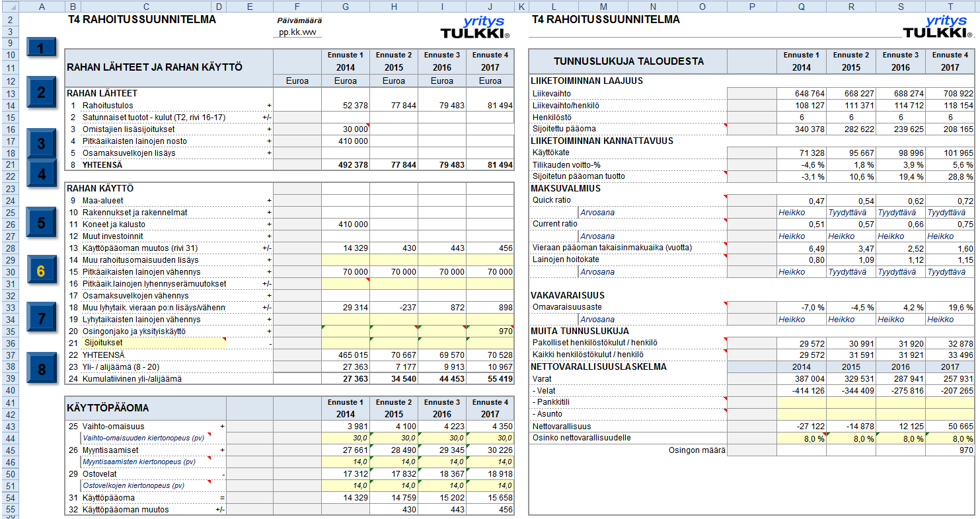This screenshot has width=980, height=519.
Task: Click the highlighted navigation button 6
Action: (42, 271)
